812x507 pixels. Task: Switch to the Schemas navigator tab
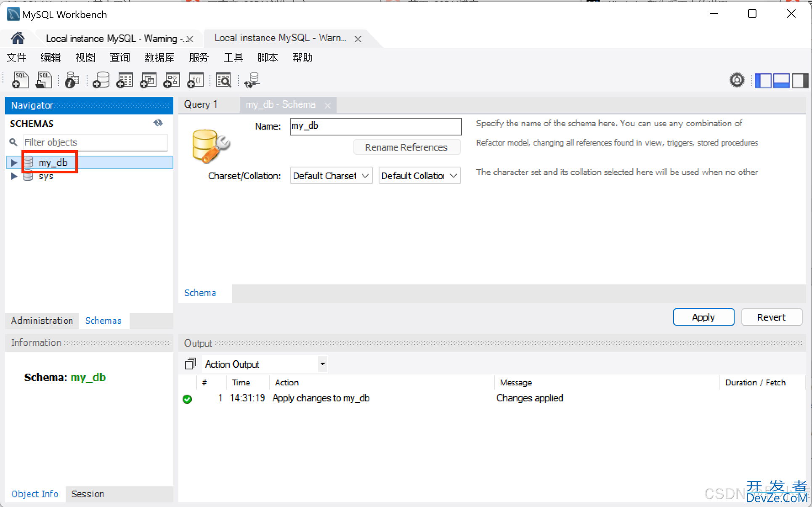(103, 321)
